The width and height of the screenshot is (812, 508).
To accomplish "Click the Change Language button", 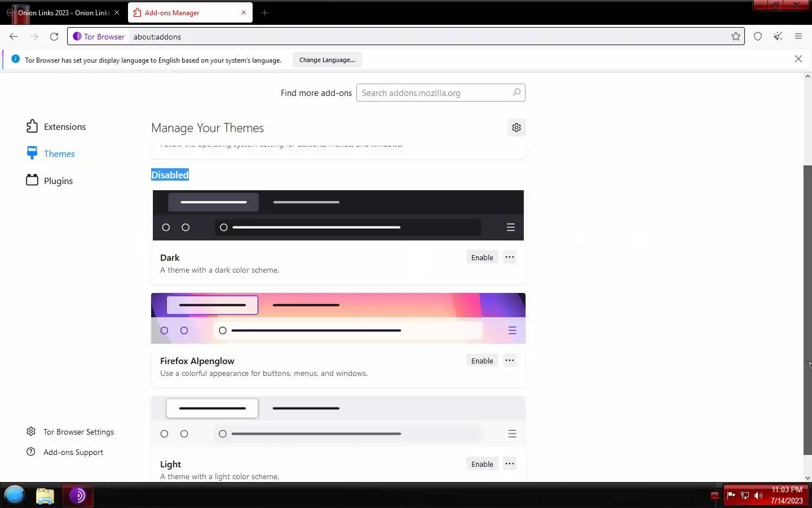I will pos(327,60).
